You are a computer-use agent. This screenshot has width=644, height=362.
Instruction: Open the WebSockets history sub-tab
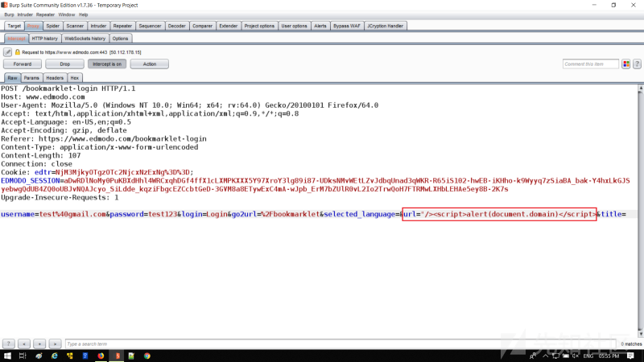[85, 39]
